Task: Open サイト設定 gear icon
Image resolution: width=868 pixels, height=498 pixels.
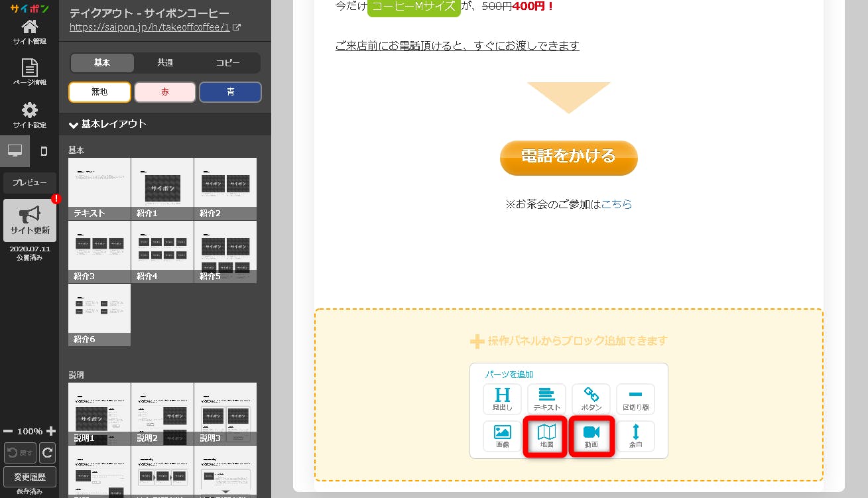Action: [x=29, y=115]
